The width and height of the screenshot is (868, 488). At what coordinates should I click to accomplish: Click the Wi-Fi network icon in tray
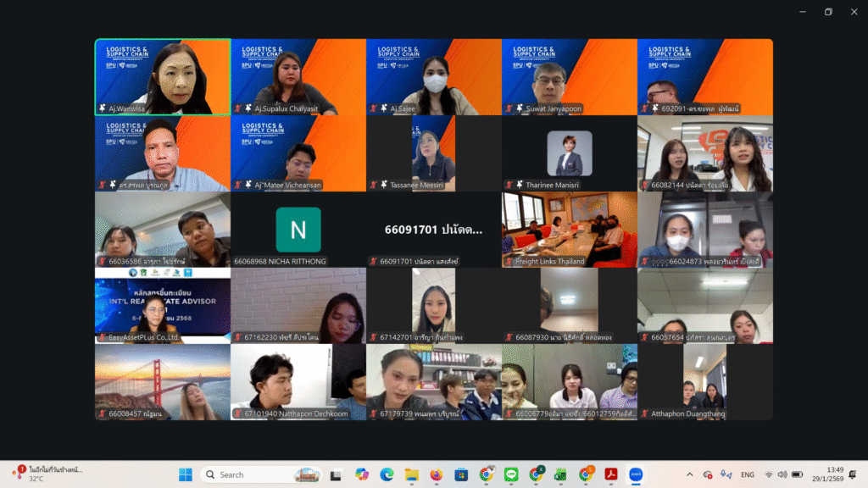tap(769, 474)
